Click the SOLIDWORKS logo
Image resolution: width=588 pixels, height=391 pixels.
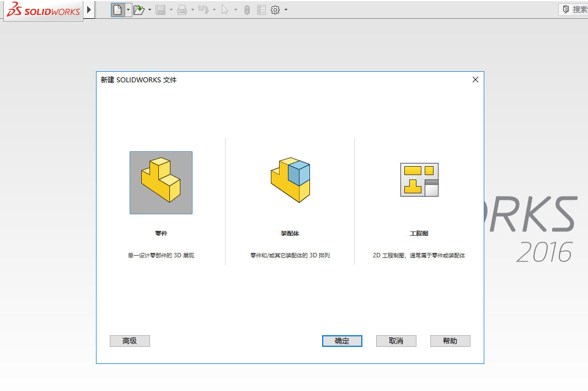pyautogui.click(x=43, y=10)
